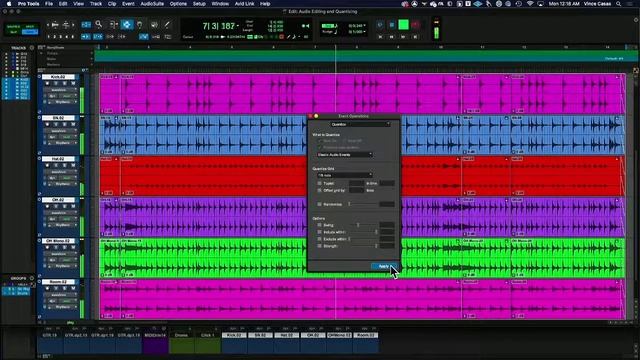Open the Edit menu
The image size is (640, 360).
click(63, 4)
